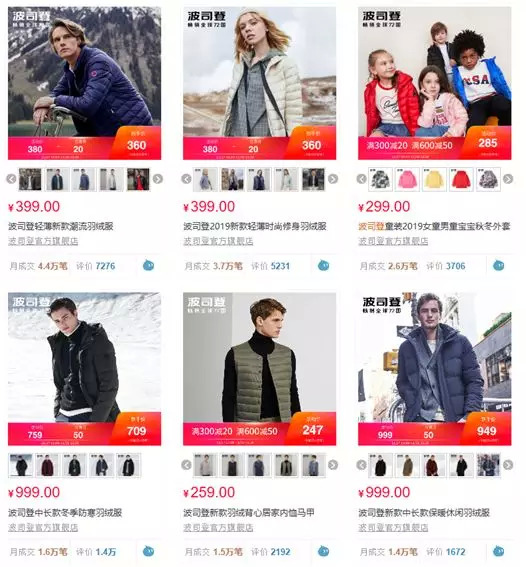Click chat icon for women's slim down jacket
The width and height of the screenshot is (526, 567).
coord(324,265)
